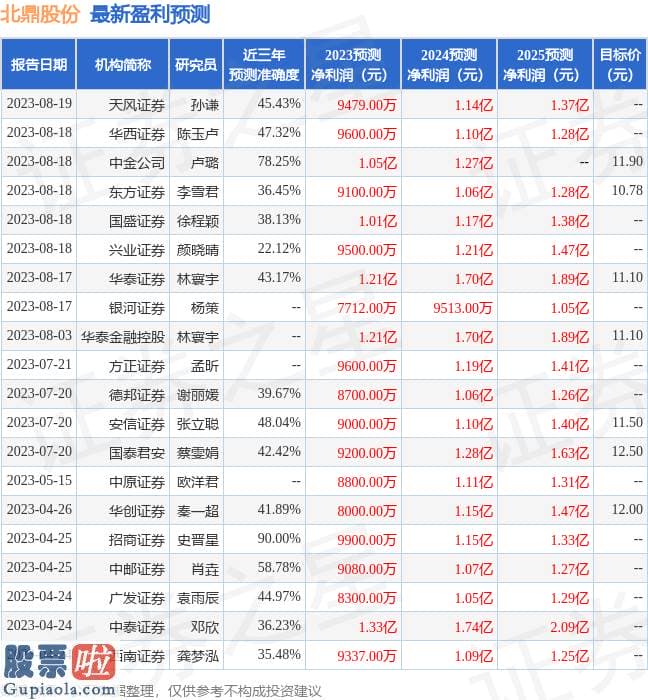Click the 2025预测净利润 column header
The image size is (648, 700).
pos(545,65)
